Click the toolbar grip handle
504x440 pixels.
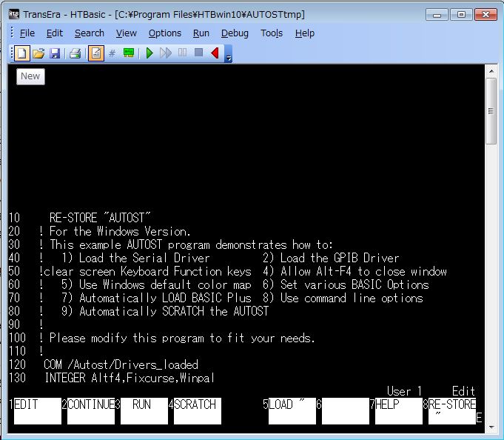pyautogui.click(x=12, y=53)
